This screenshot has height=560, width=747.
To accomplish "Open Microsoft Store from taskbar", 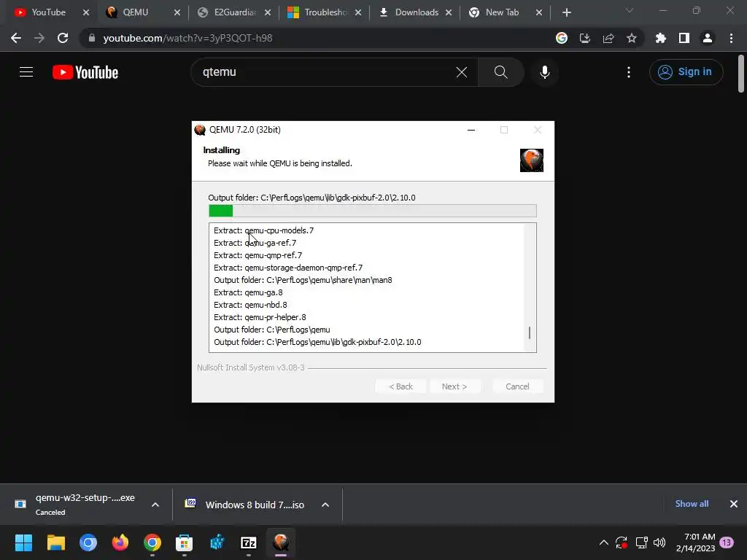I will tap(185, 542).
